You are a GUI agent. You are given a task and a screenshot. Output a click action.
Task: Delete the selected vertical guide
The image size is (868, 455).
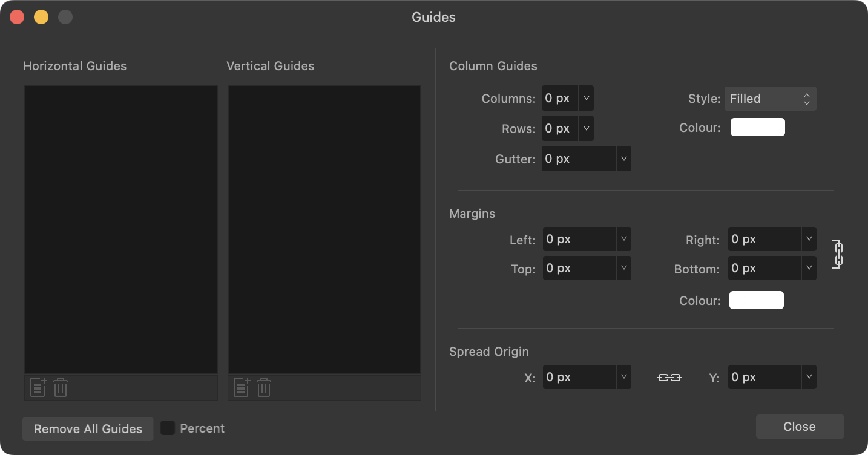click(x=263, y=387)
